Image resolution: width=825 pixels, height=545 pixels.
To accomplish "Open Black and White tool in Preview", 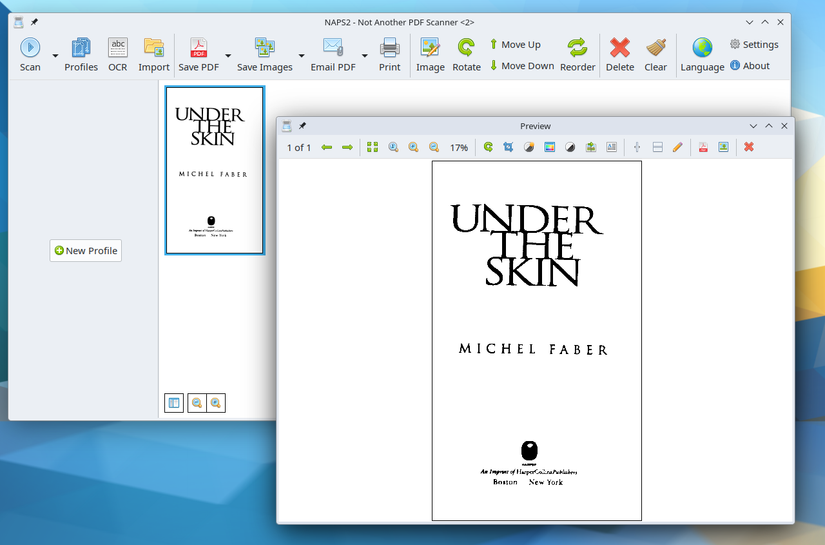I will pyautogui.click(x=570, y=147).
